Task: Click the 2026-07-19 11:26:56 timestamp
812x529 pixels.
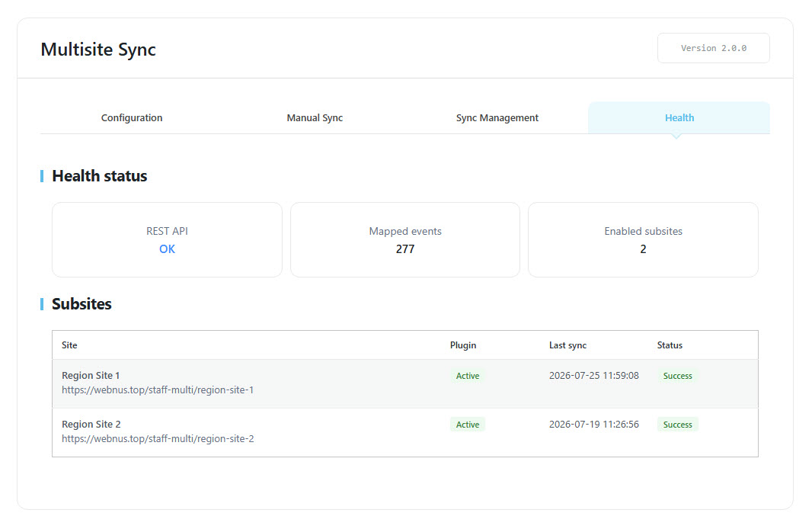Action: (x=594, y=424)
